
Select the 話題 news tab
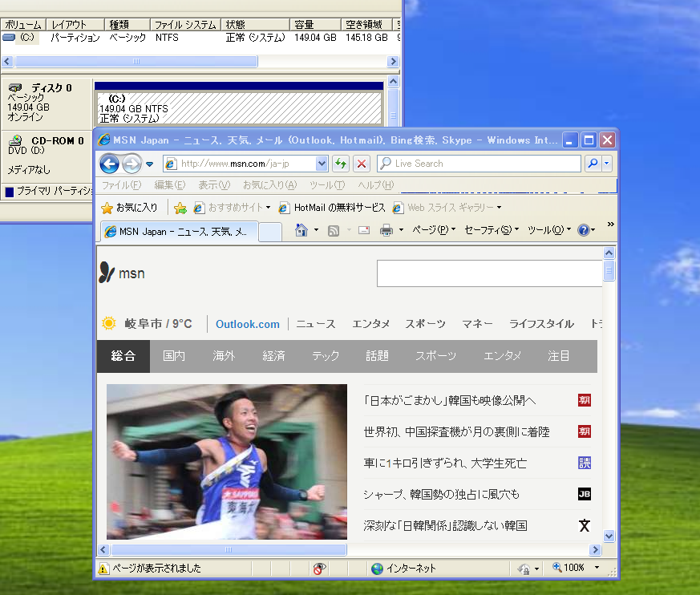tap(377, 356)
